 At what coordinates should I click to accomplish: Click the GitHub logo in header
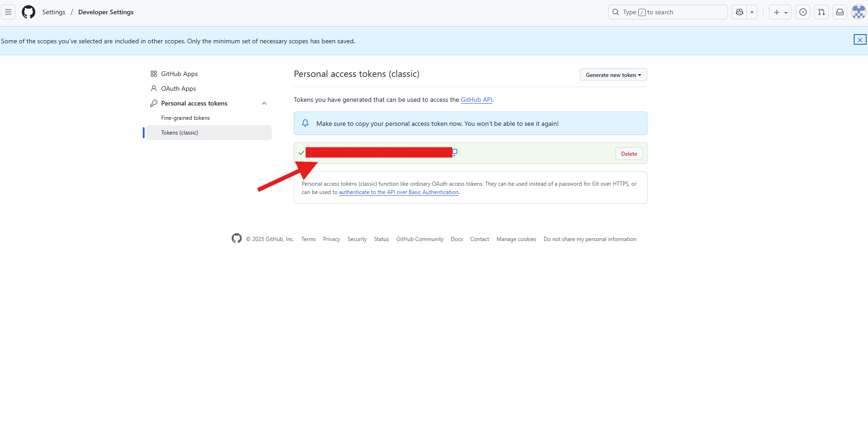click(29, 12)
